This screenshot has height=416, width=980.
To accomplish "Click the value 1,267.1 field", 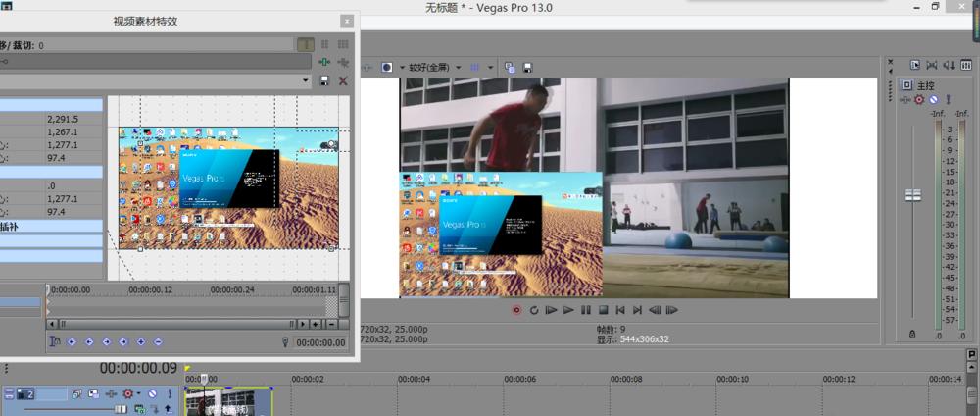I will pos(73,132).
